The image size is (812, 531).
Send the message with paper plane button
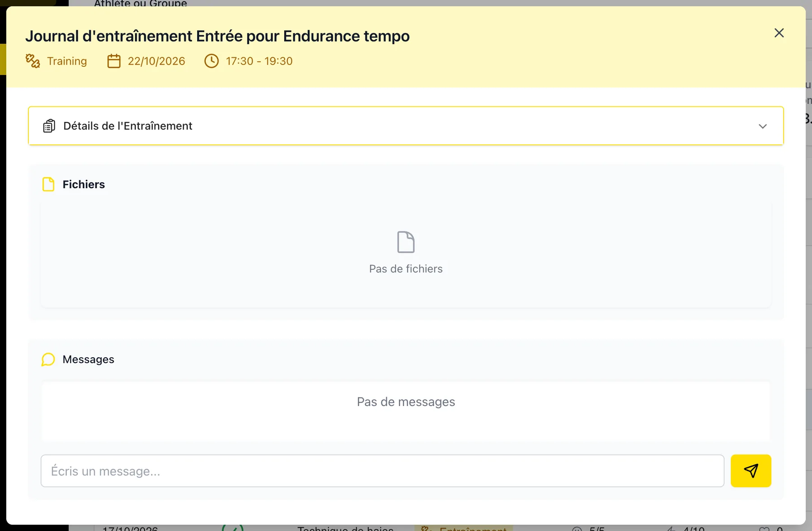point(751,471)
